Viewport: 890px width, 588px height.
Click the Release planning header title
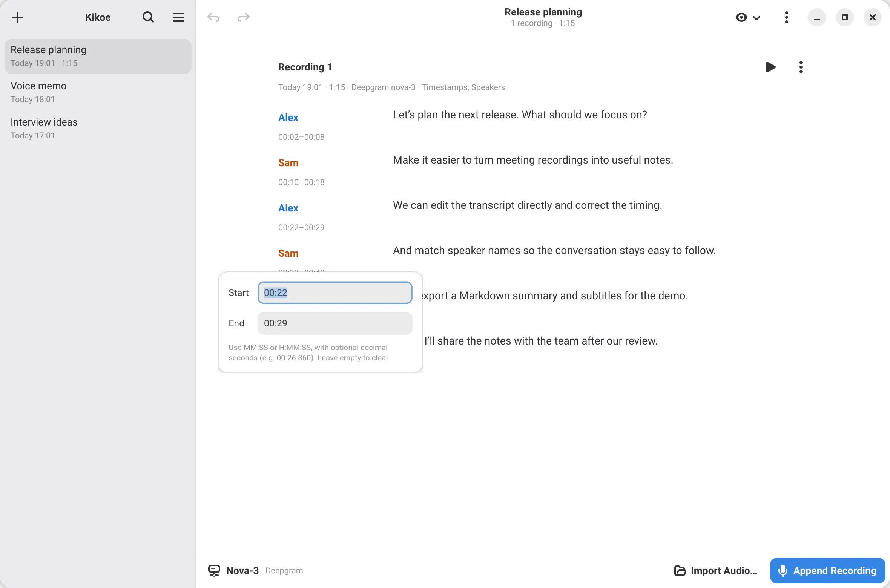pos(543,12)
